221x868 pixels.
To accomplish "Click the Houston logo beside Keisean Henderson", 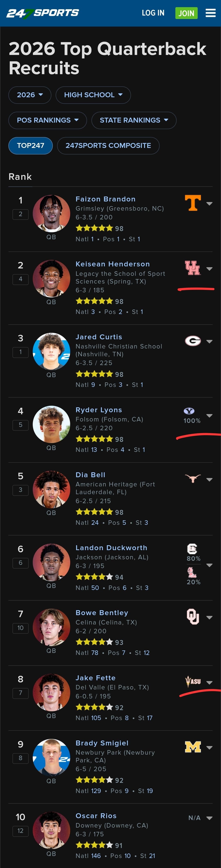I will (193, 268).
